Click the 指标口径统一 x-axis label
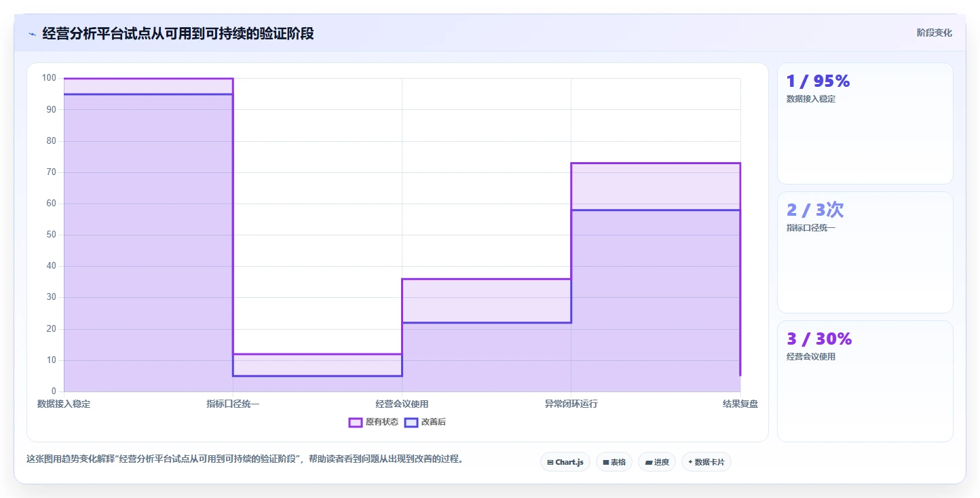This screenshot has width=980, height=498. click(x=233, y=404)
